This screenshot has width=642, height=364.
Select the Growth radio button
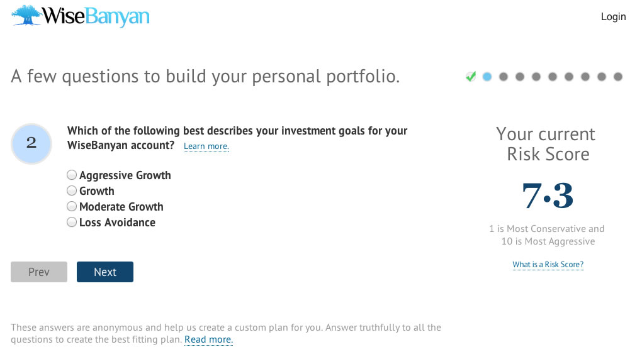(x=72, y=190)
